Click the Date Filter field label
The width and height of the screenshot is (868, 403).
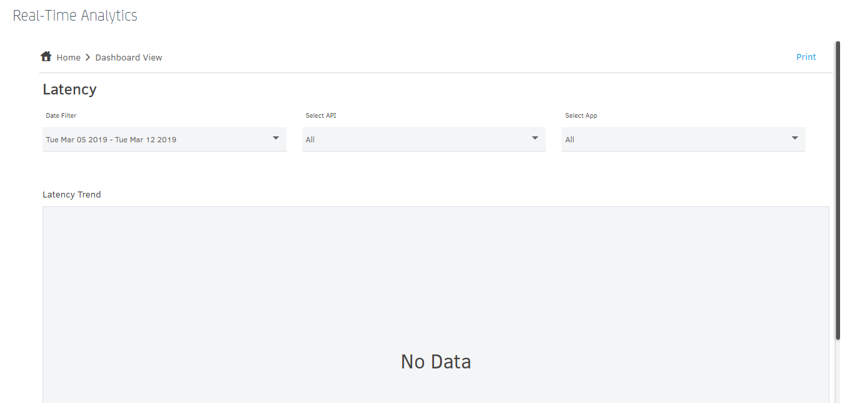[61, 116]
